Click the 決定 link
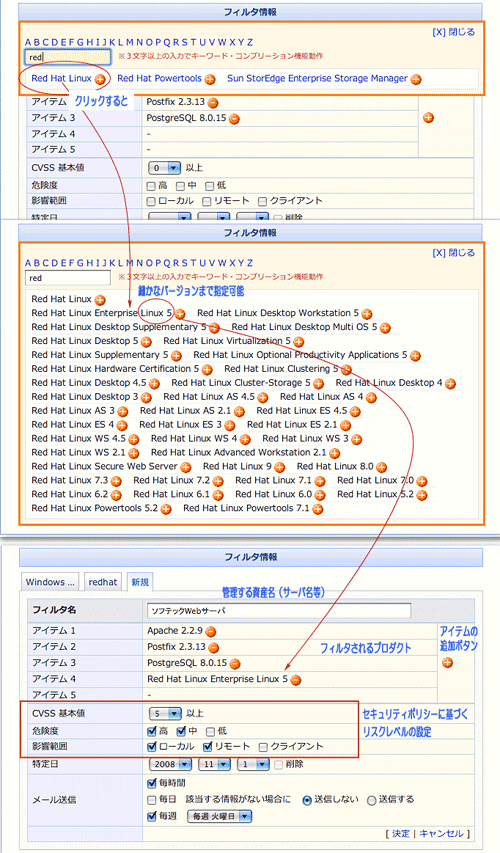 click(401, 834)
